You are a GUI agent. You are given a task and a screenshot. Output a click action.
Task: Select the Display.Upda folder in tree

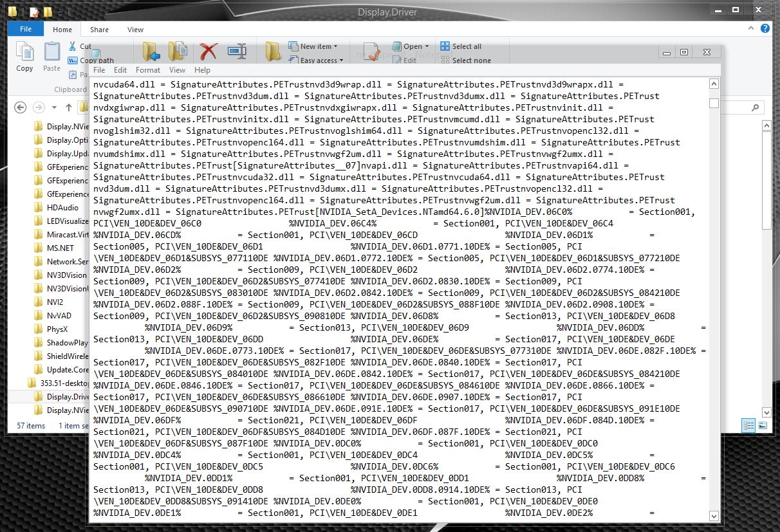click(x=62, y=153)
